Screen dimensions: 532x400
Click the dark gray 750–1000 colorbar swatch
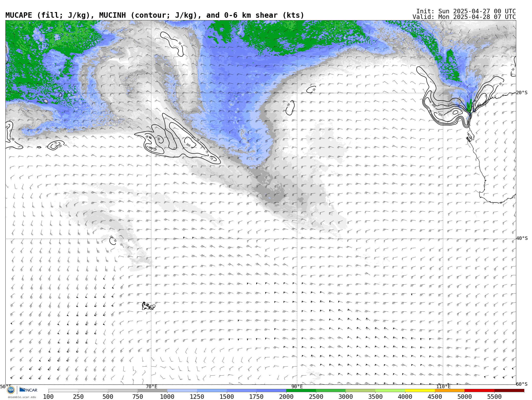[152, 391]
